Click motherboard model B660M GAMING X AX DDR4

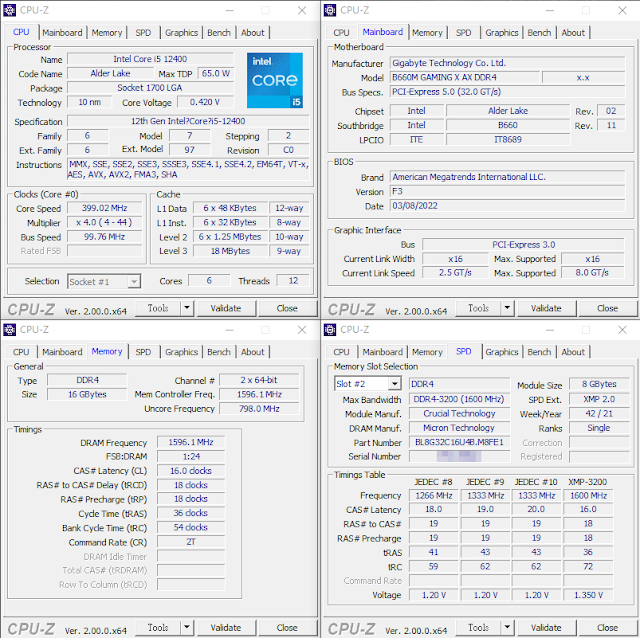(x=464, y=78)
